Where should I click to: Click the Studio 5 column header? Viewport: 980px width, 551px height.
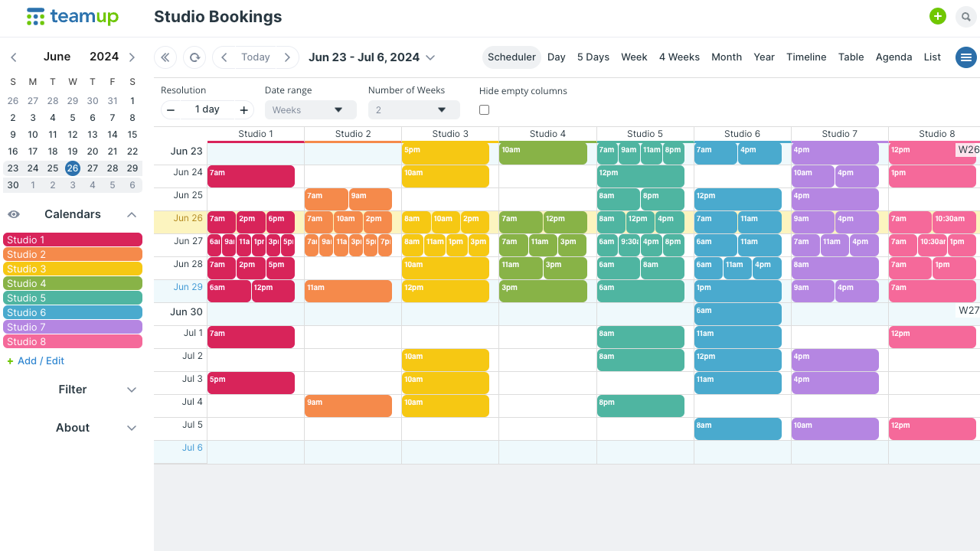point(645,134)
